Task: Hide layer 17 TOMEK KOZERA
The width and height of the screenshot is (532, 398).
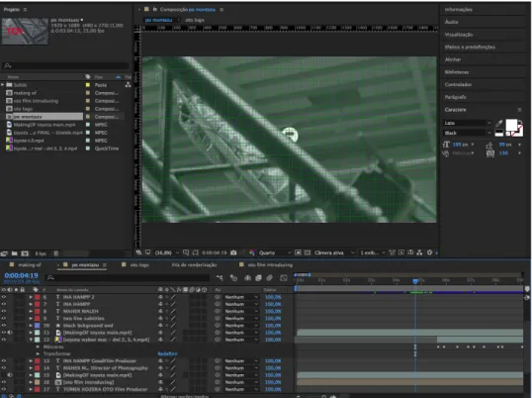Action: click(4, 389)
